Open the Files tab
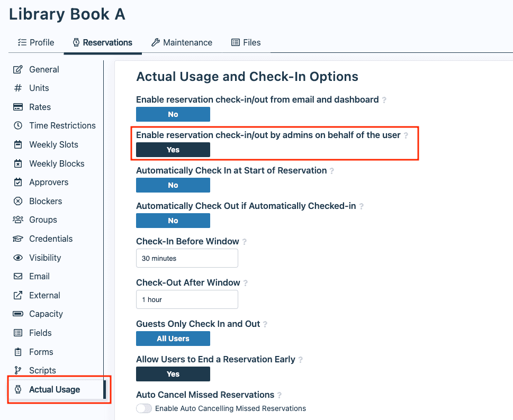Screen dimensions: 513x420 coord(246,42)
